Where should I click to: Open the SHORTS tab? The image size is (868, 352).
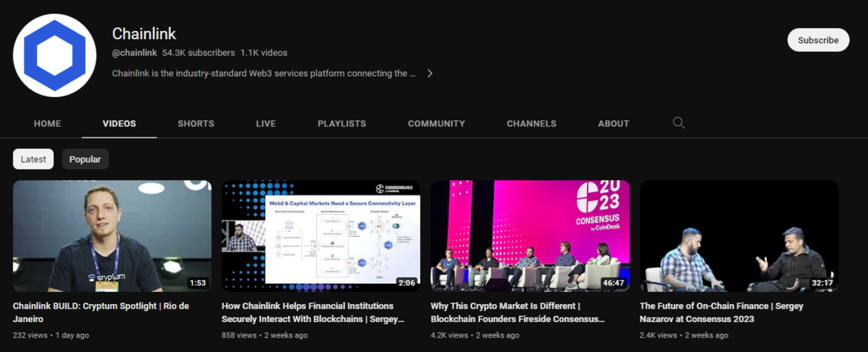point(196,124)
